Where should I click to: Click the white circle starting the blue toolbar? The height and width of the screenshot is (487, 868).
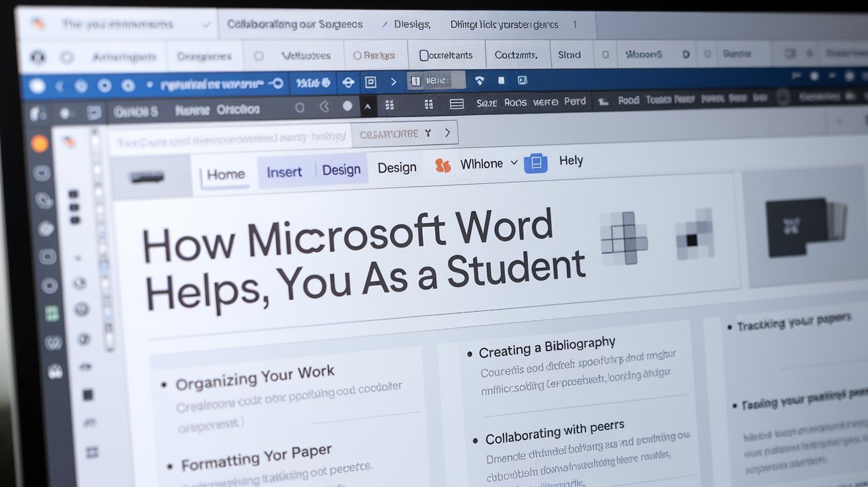coord(38,86)
